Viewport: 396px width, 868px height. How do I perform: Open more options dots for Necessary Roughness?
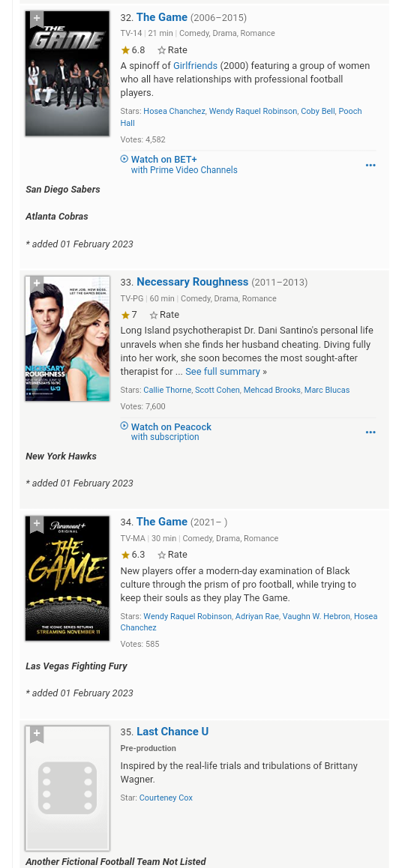[x=370, y=432]
